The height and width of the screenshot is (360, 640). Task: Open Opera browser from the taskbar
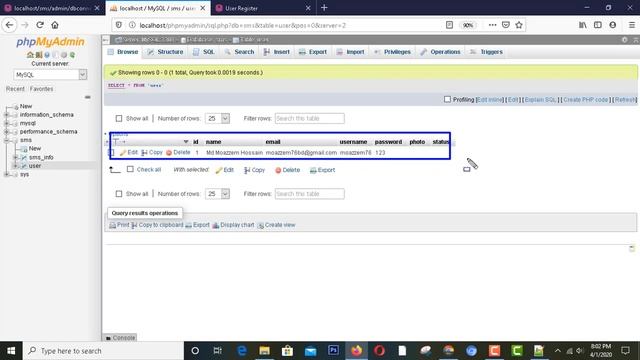pos(379,351)
